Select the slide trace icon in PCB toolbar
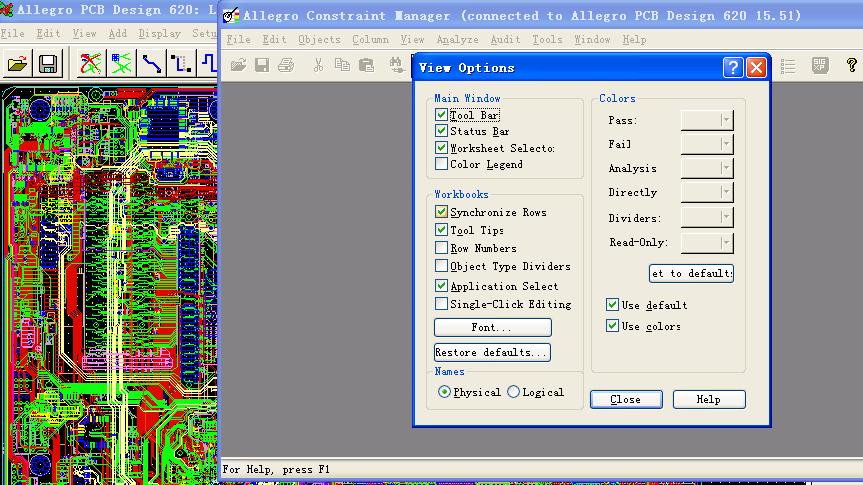 pos(181,64)
